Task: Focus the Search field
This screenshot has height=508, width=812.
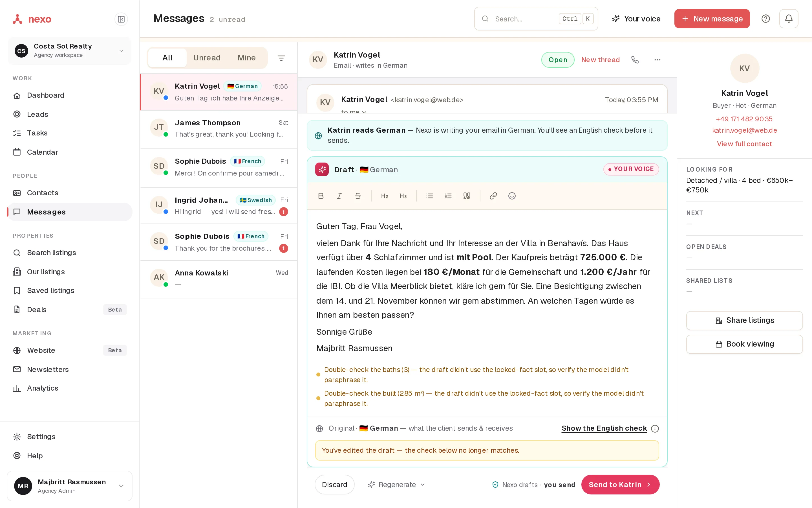Action: pos(536,19)
